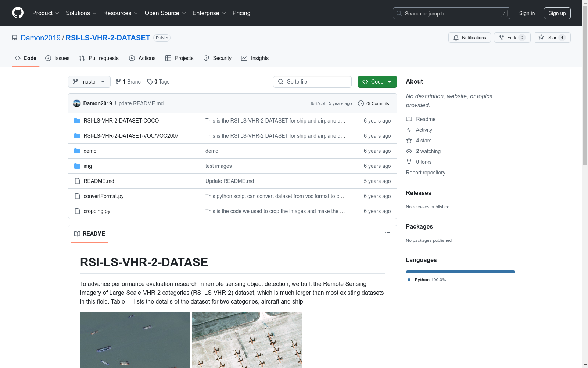Image resolution: width=588 pixels, height=368 pixels.
Task: Click the Go to file input
Action: tap(312, 82)
